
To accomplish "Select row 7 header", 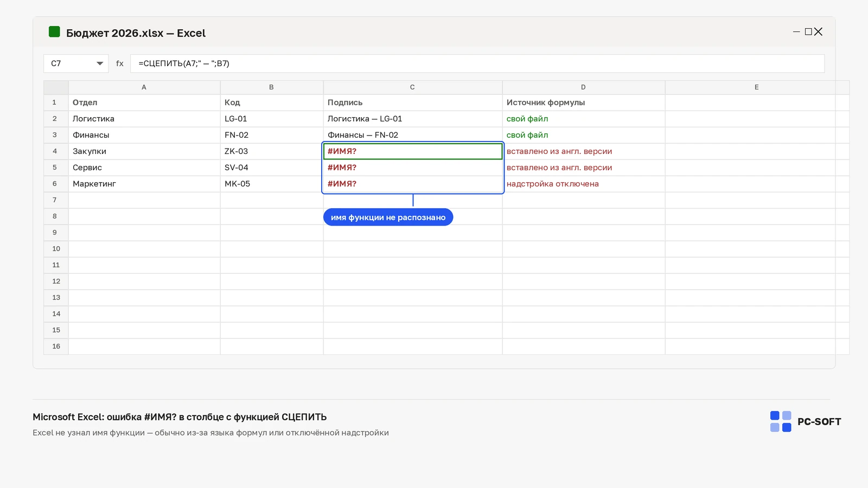I will pos(56,200).
